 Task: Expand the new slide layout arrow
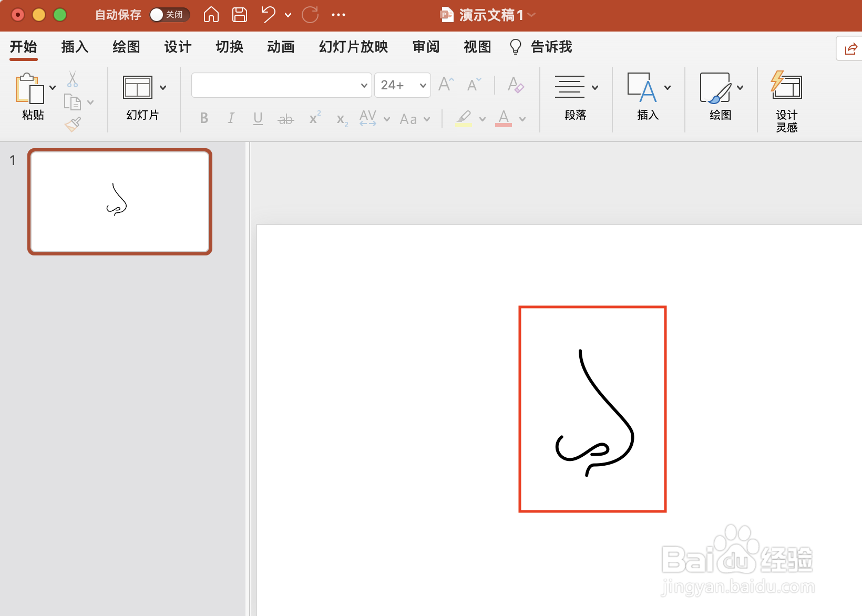(163, 87)
